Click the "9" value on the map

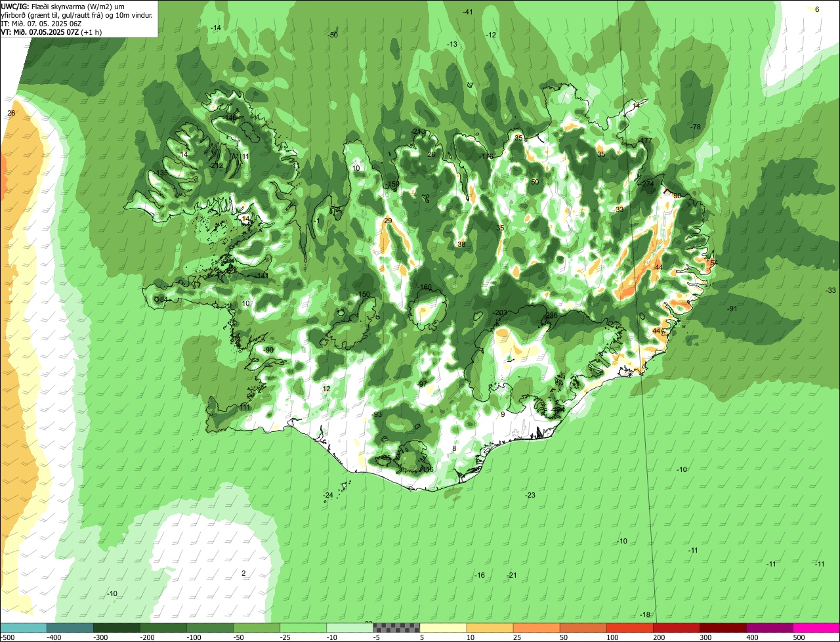click(x=503, y=414)
